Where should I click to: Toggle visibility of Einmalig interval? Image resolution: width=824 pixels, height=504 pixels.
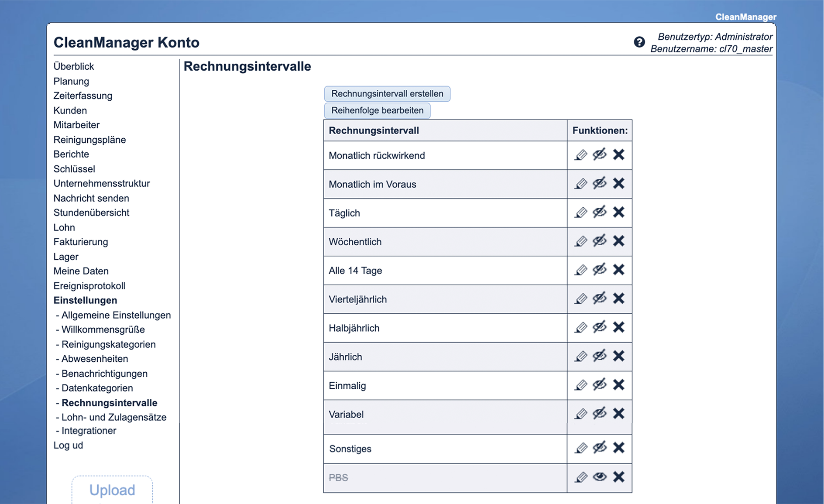point(600,385)
